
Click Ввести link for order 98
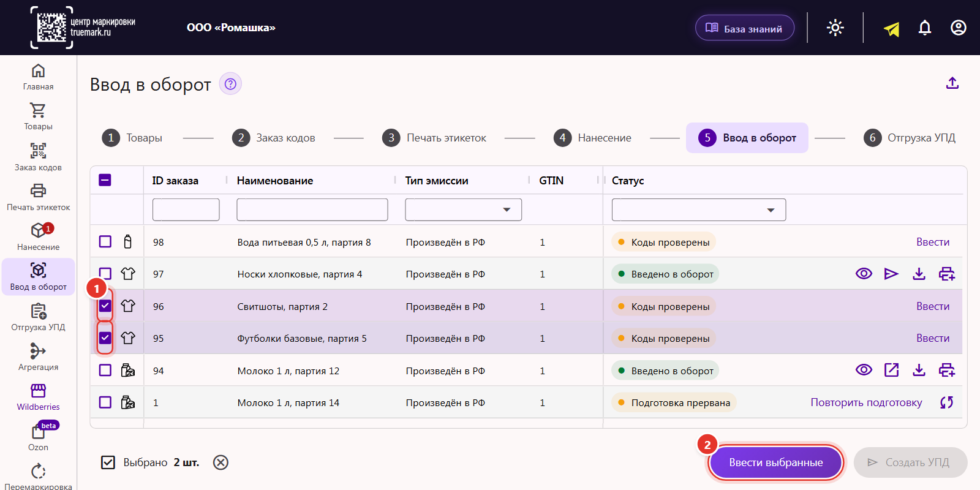tap(933, 242)
